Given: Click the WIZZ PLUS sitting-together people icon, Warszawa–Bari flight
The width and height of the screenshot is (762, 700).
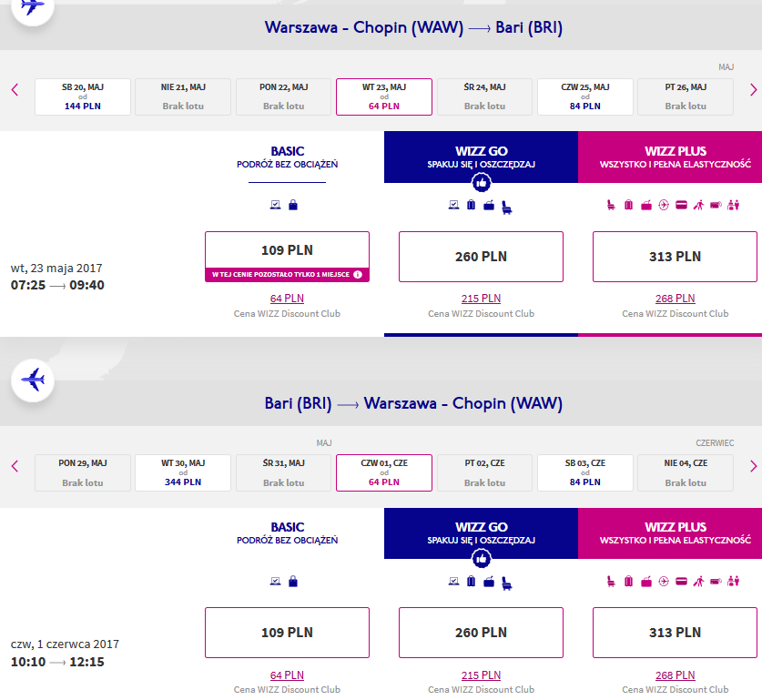Looking at the screenshot, I should pyautogui.click(x=734, y=205).
